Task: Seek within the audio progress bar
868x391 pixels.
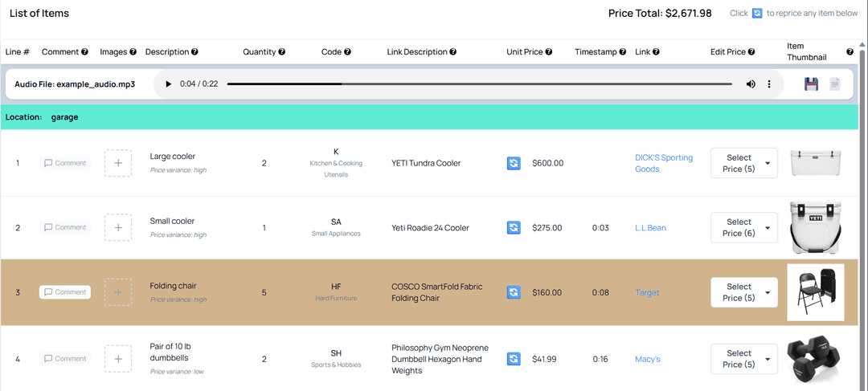Action: (x=479, y=84)
